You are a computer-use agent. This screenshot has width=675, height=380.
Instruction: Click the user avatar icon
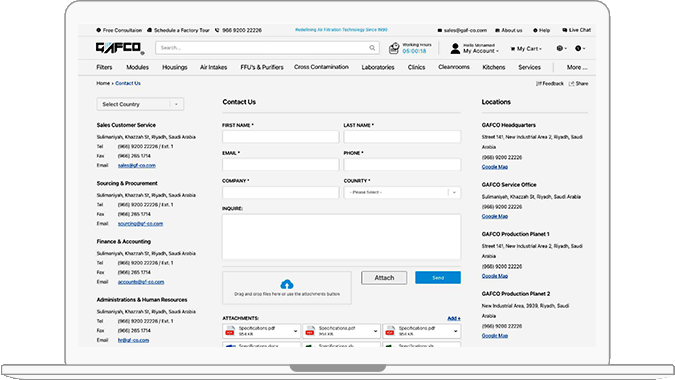click(455, 48)
